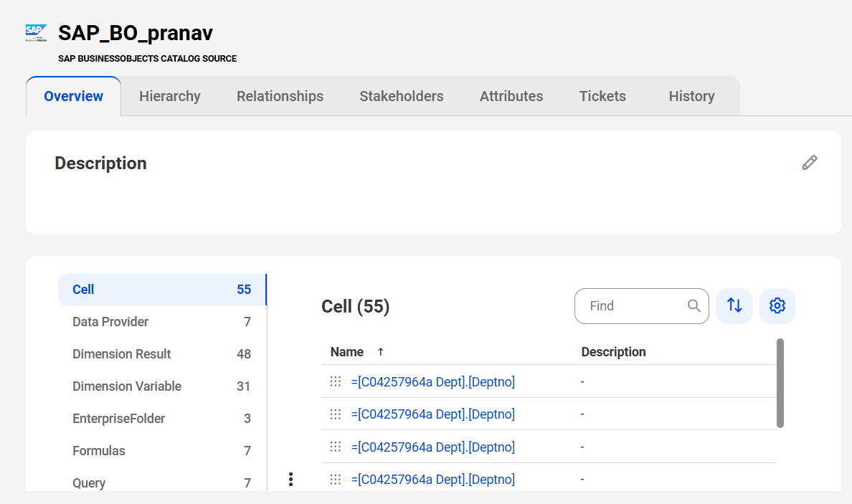The height and width of the screenshot is (504, 852).
Task: Select the EnterpriseFolder category
Action: 162,418
